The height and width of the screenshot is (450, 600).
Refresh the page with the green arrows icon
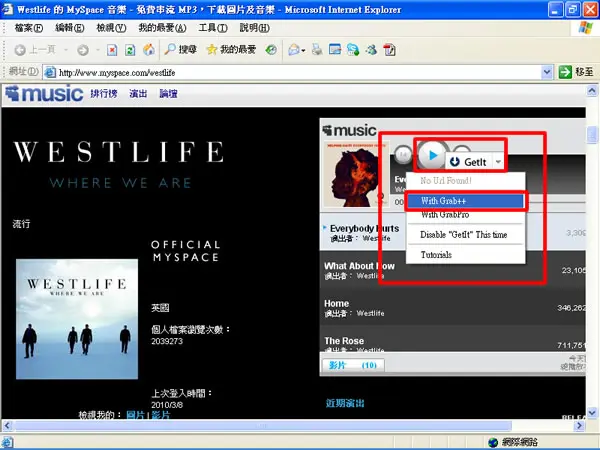[130, 50]
